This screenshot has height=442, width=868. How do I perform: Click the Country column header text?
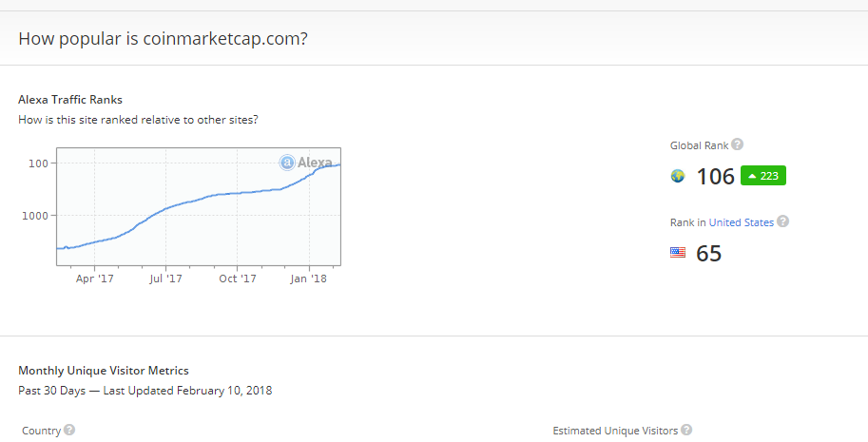point(41,431)
